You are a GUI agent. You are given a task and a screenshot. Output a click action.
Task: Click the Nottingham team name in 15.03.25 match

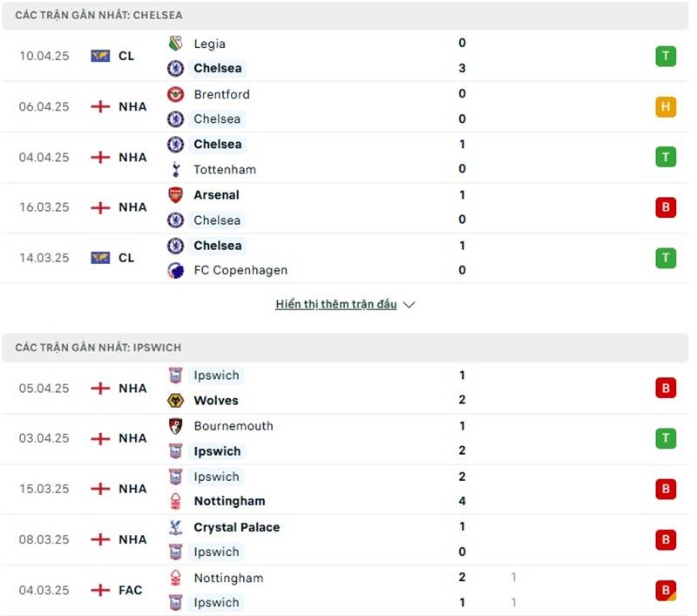click(229, 501)
